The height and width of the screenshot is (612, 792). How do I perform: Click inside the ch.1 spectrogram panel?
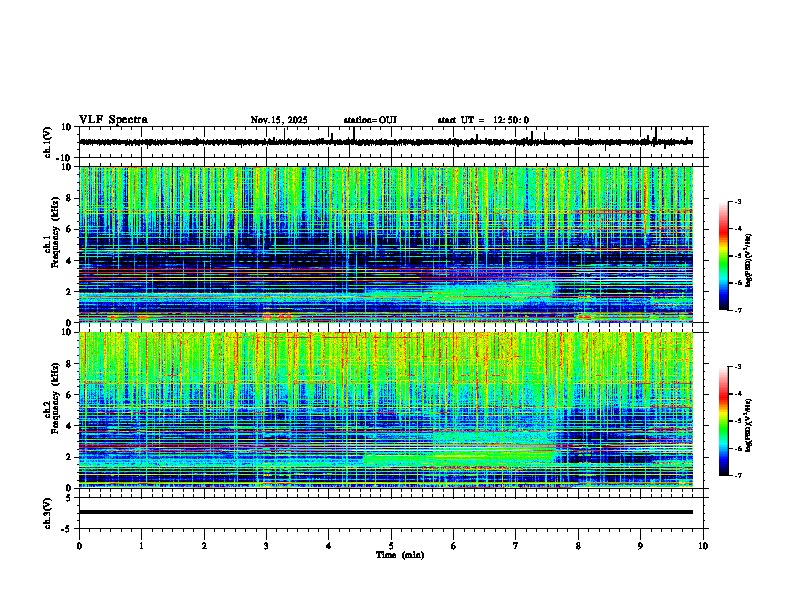coord(386,244)
